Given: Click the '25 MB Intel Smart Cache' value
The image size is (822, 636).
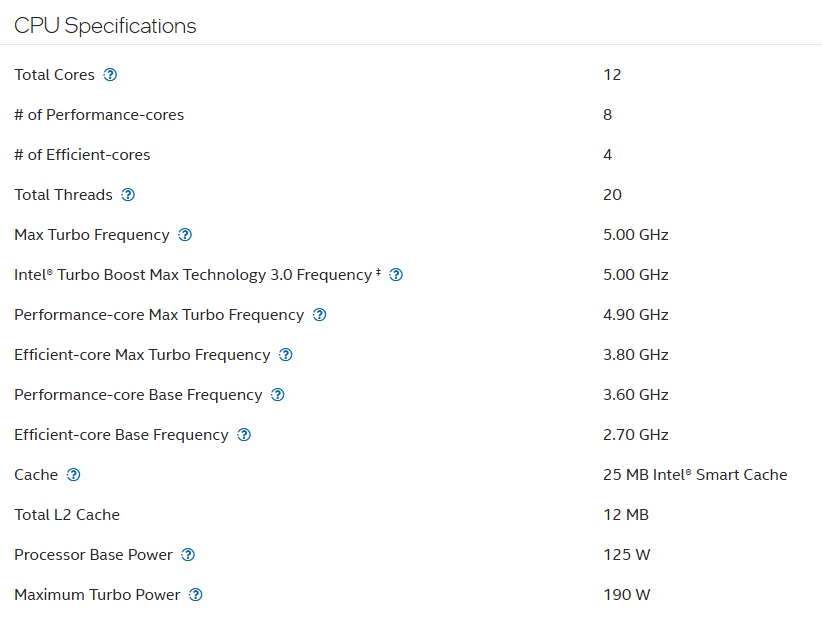Looking at the screenshot, I should [695, 475].
